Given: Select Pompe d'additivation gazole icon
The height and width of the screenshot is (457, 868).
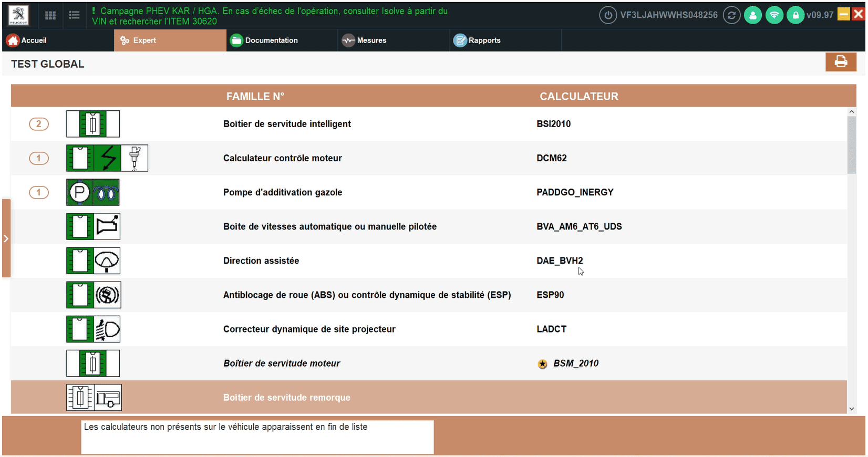Looking at the screenshot, I should pos(93,192).
